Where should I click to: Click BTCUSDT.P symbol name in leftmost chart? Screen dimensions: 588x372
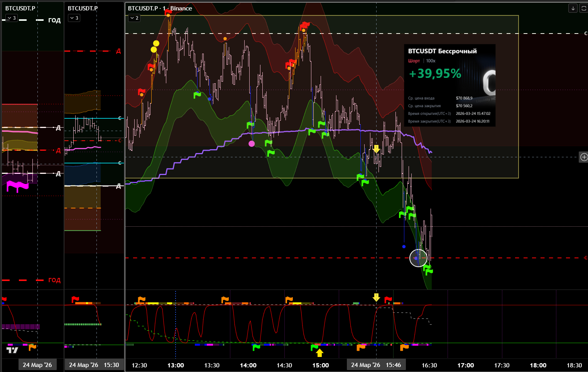(x=20, y=8)
